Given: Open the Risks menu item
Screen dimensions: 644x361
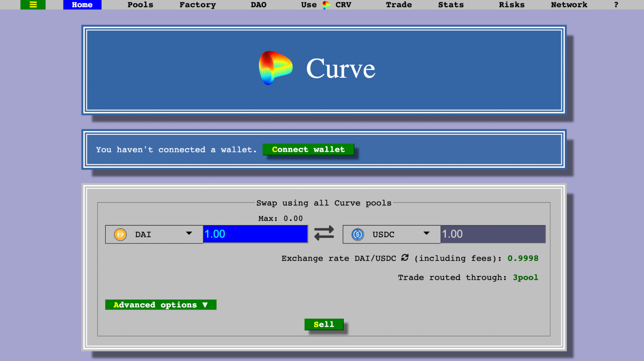Looking at the screenshot, I should [x=512, y=5].
